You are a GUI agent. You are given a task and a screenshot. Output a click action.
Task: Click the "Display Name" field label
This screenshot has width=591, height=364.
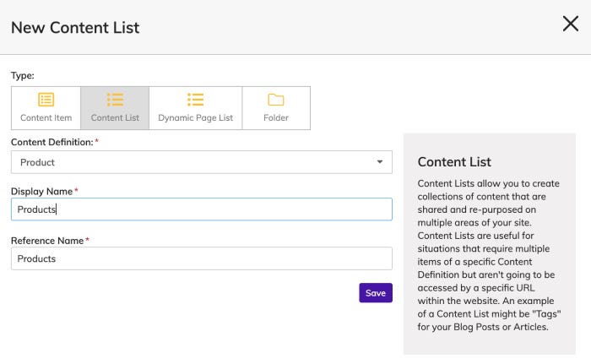(42, 191)
